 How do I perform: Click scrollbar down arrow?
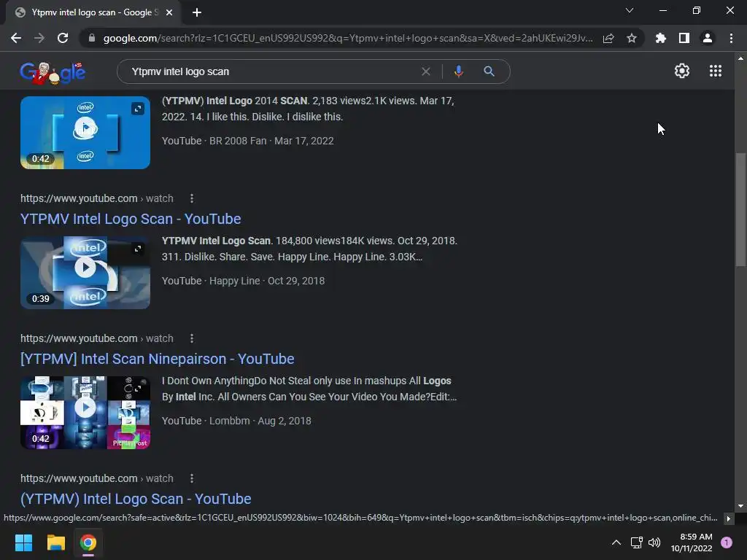(740, 506)
